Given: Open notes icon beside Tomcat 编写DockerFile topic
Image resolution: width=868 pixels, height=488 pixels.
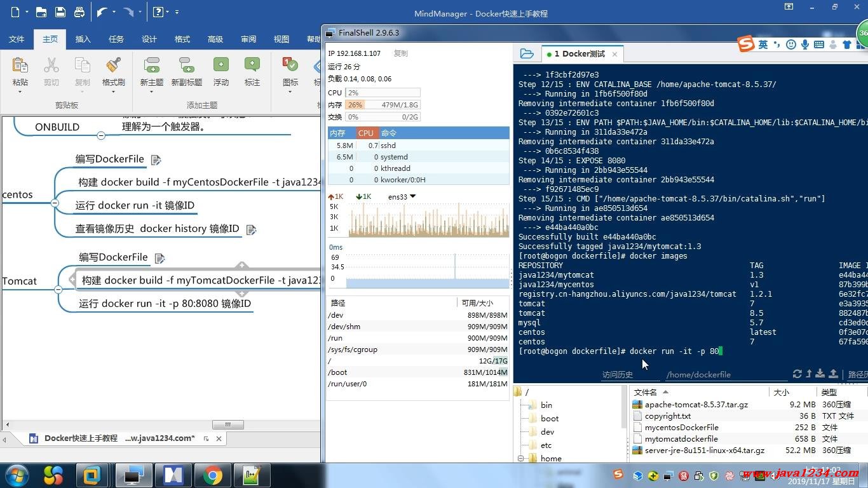Looking at the screenshot, I should [x=159, y=258].
